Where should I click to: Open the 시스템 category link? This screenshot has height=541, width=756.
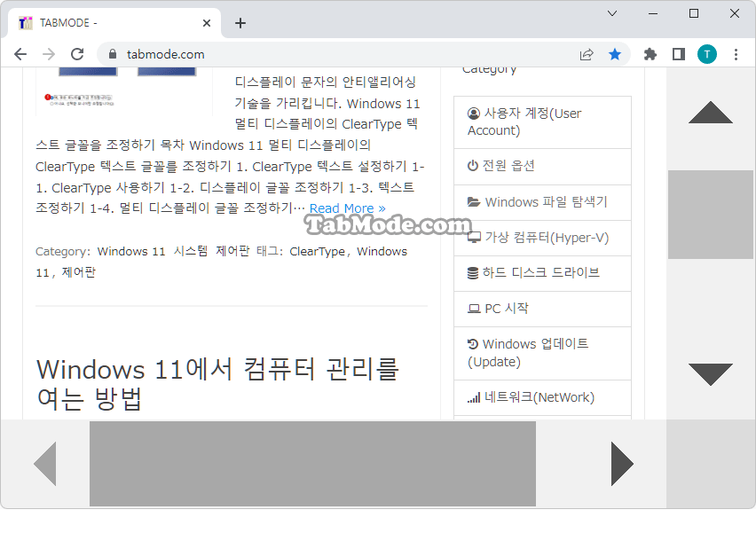[191, 251]
